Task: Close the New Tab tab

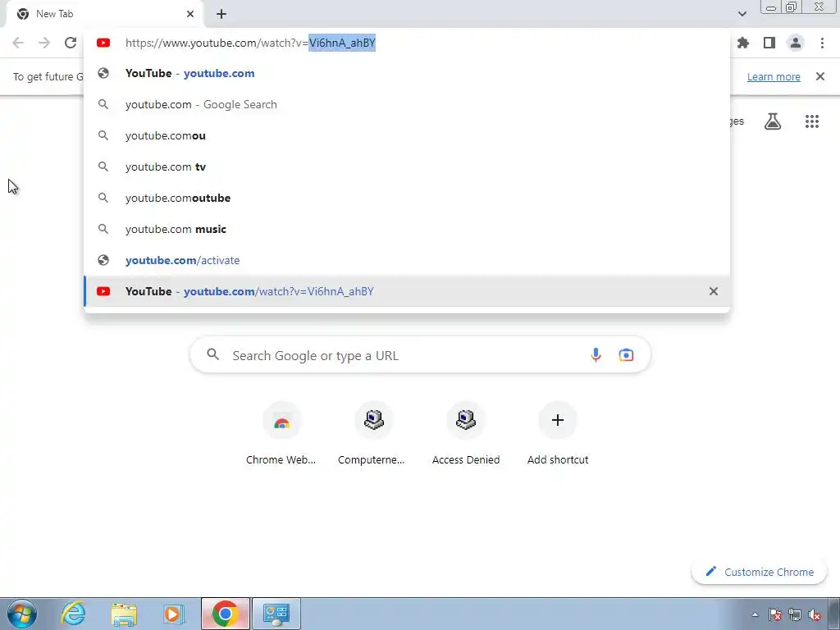Action: (190, 14)
